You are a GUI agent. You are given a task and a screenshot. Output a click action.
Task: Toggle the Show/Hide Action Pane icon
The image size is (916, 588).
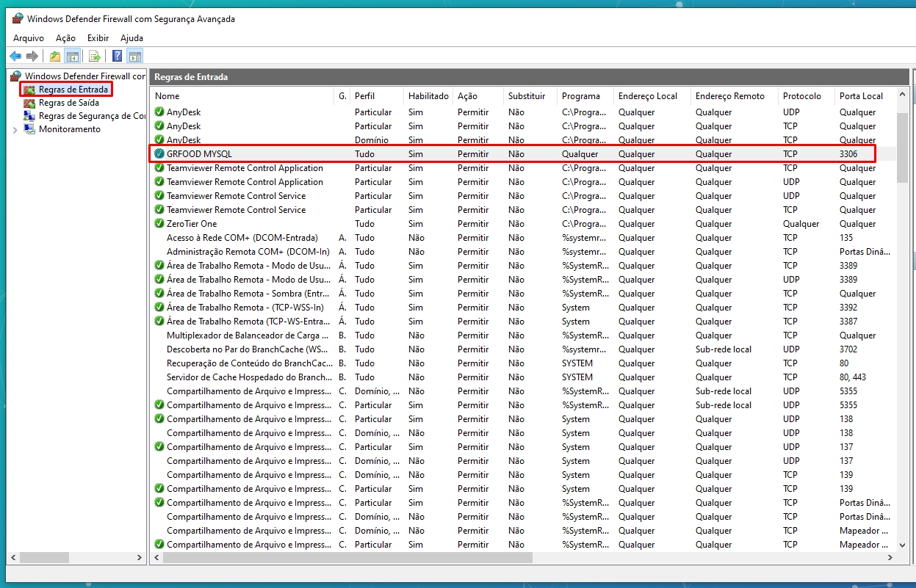click(x=134, y=56)
